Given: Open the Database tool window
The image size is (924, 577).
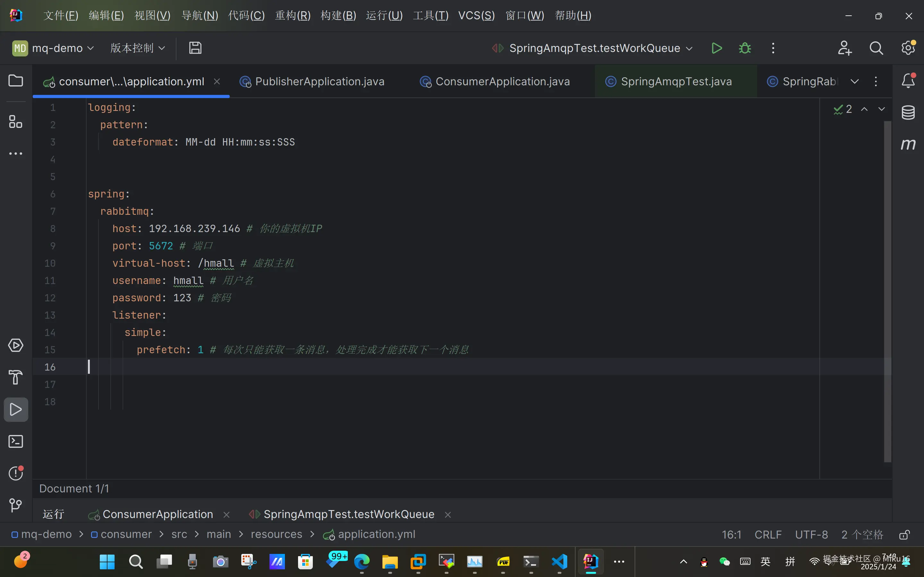Looking at the screenshot, I should pos(908,112).
